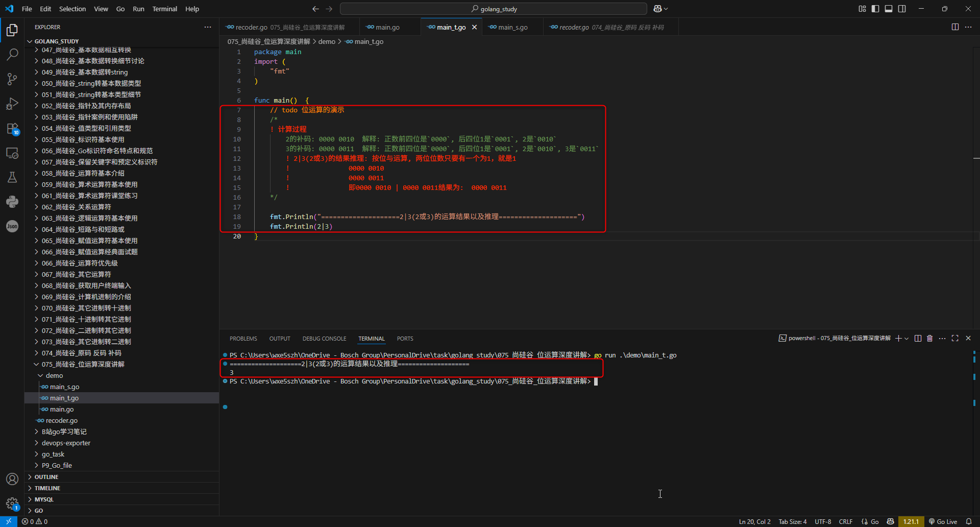Image resolution: width=980 pixels, height=527 pixels.
Task: Kill the terminal with trash icon
Action: click(930, 338)
